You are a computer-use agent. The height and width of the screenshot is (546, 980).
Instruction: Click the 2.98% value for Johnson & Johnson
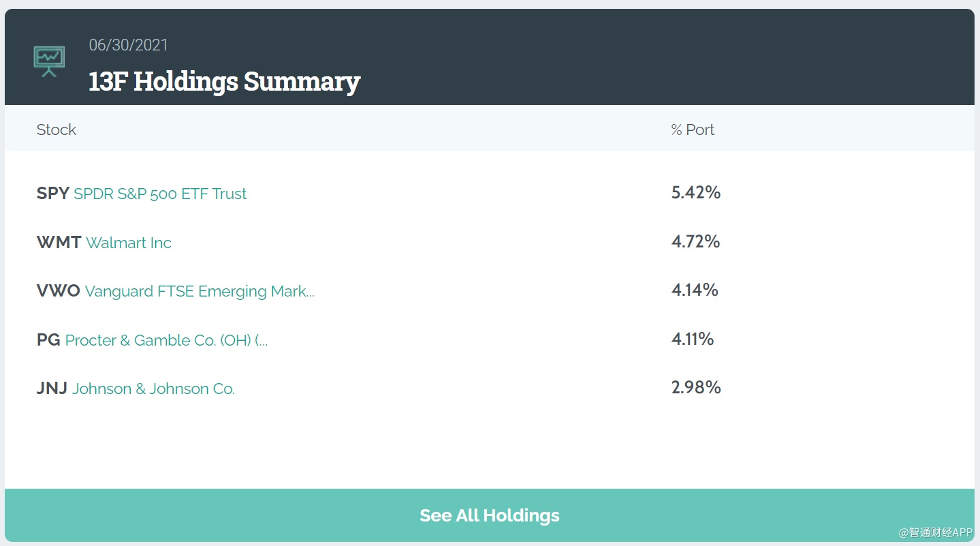[695, 387]
